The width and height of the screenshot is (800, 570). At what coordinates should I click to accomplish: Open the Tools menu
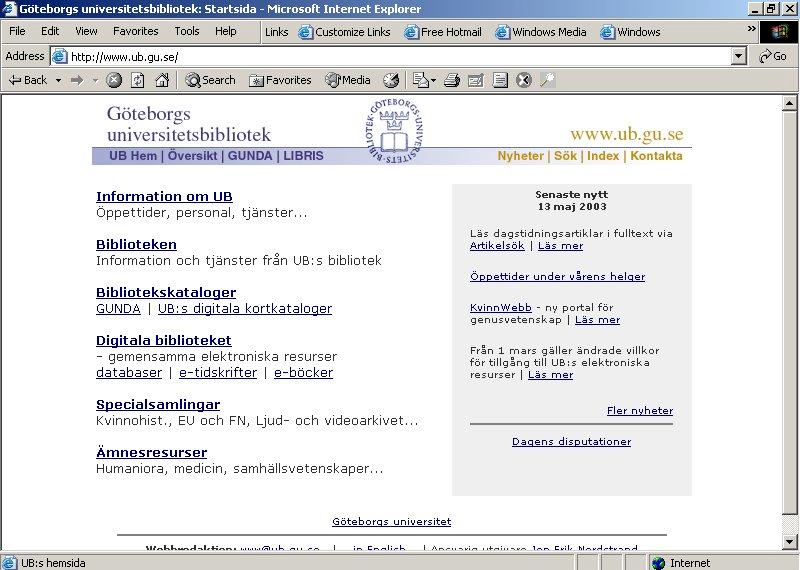tap(187, 31)
